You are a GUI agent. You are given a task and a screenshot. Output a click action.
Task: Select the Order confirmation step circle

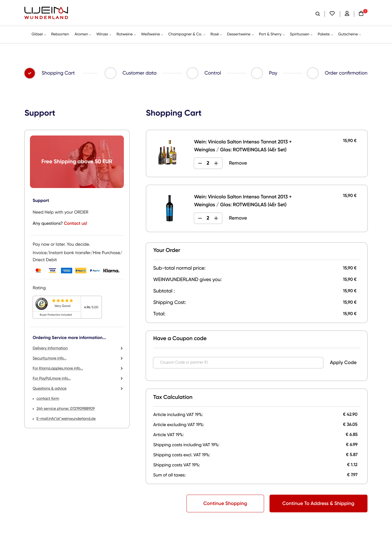(313, 73)
